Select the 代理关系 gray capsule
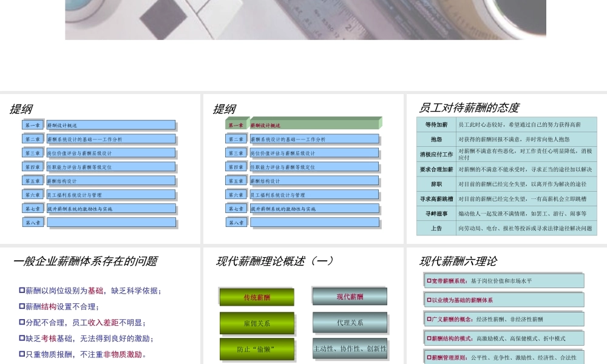 [x=350, y=323]
